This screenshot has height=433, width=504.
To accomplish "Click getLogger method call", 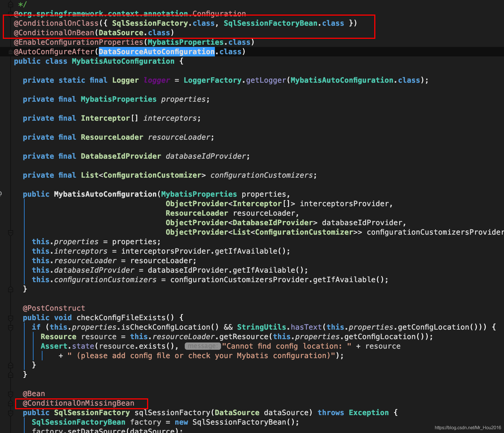I will click(x=266, y=80).
